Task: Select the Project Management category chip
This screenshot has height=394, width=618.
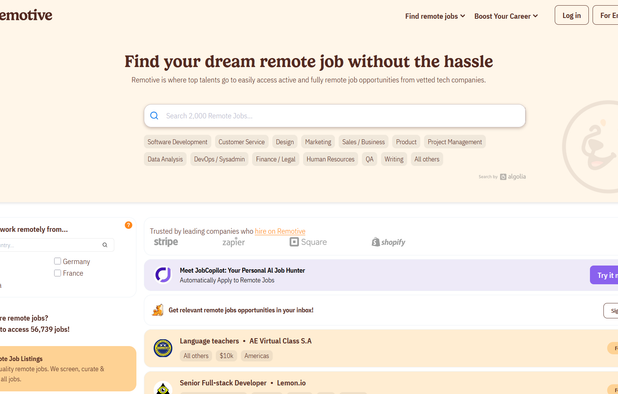Action: click(455, 142)
